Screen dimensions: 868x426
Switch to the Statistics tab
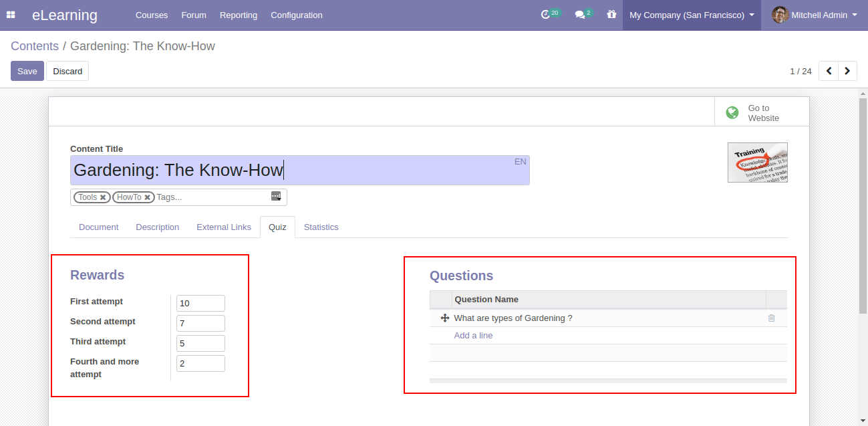[321, 227]
